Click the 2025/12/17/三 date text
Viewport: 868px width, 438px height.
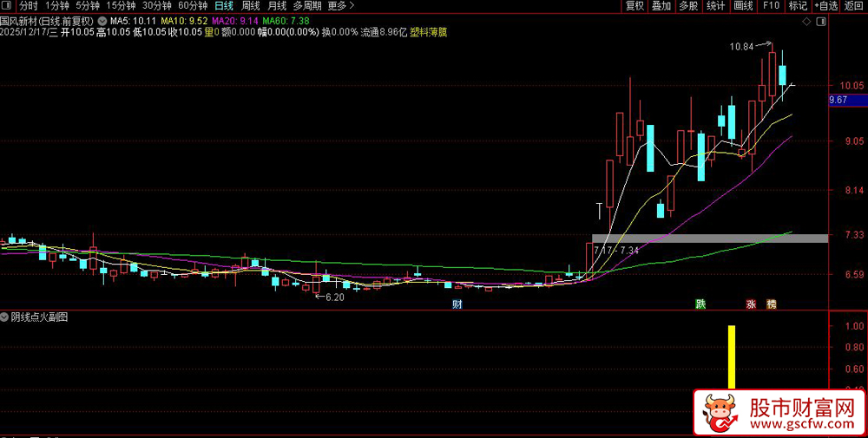pyautogui.click(x=30, y=32)
